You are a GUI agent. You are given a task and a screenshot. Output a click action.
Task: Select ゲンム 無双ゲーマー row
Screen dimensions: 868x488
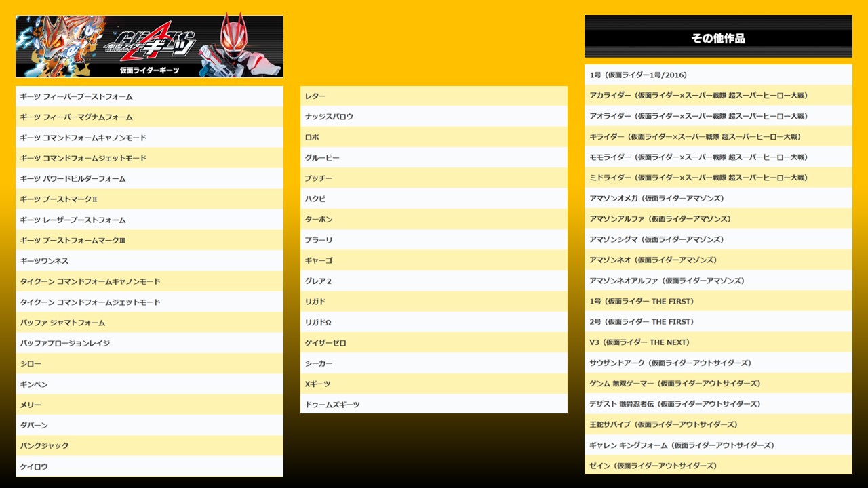click(718, 383)
